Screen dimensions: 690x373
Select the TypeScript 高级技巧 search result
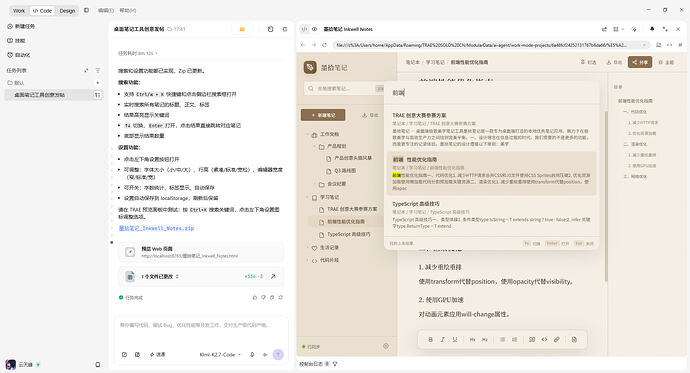(x=492, y=215)
